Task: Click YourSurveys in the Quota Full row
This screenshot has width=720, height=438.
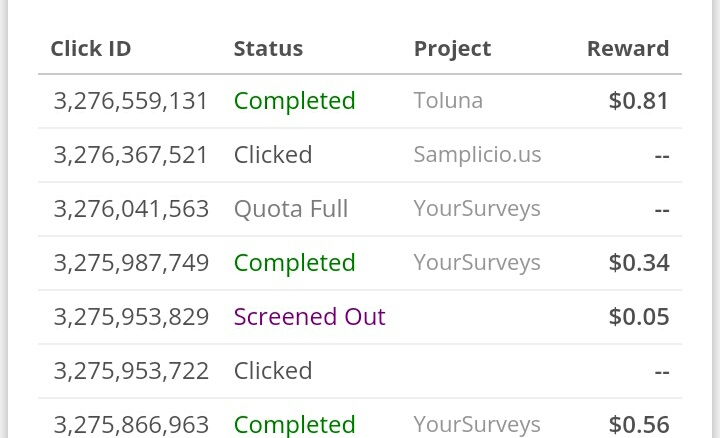Action: tap(477, 209)
